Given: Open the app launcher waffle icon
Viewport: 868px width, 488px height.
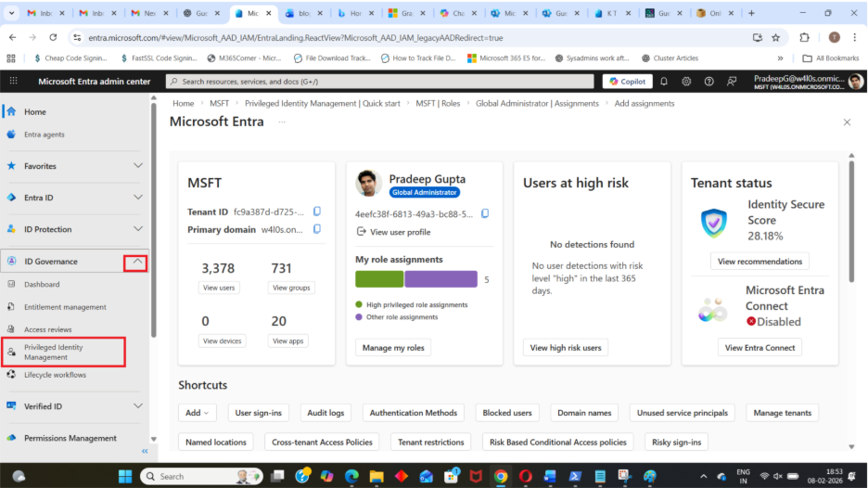Looking at the screenshot, I should [14, 82].
